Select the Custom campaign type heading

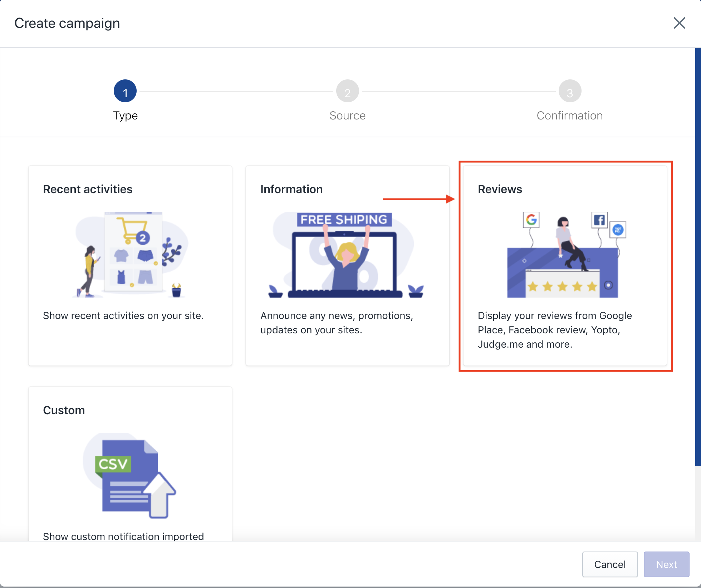coord(64,410)
